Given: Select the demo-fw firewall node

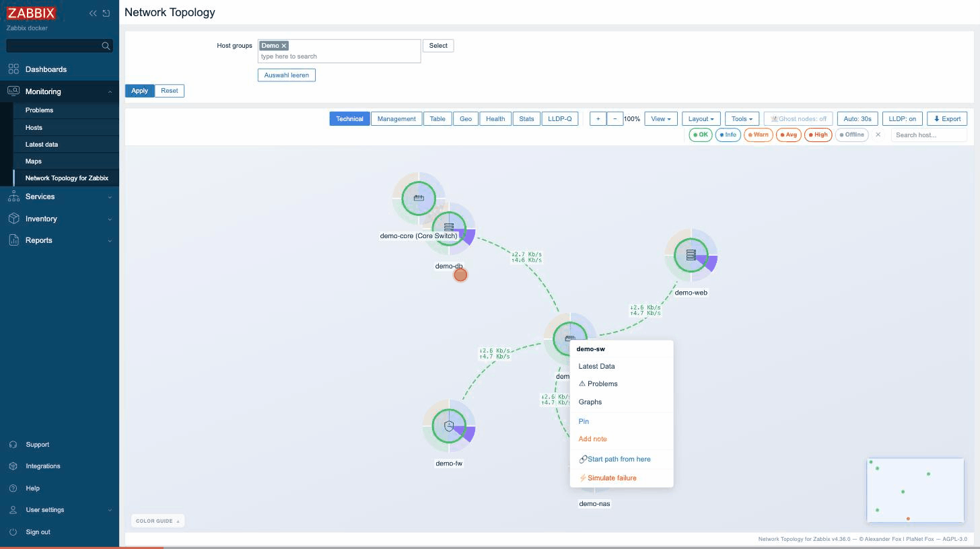Looking at the screenshot, I should (449, 426).
